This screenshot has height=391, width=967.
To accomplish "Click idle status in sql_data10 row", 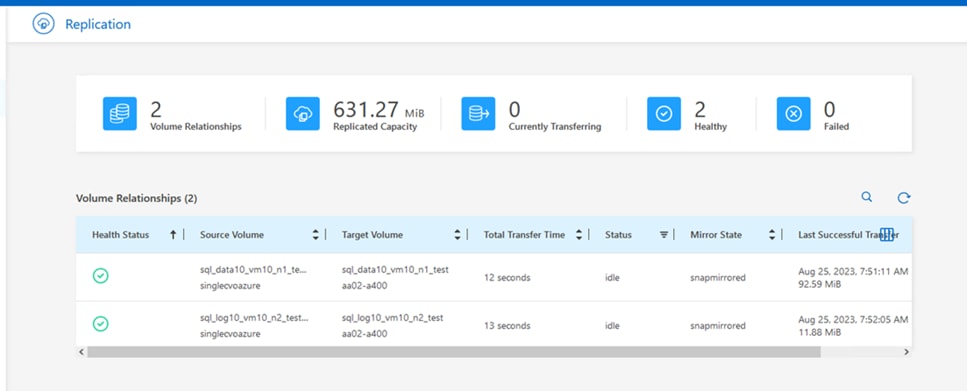I will (612, 278).
